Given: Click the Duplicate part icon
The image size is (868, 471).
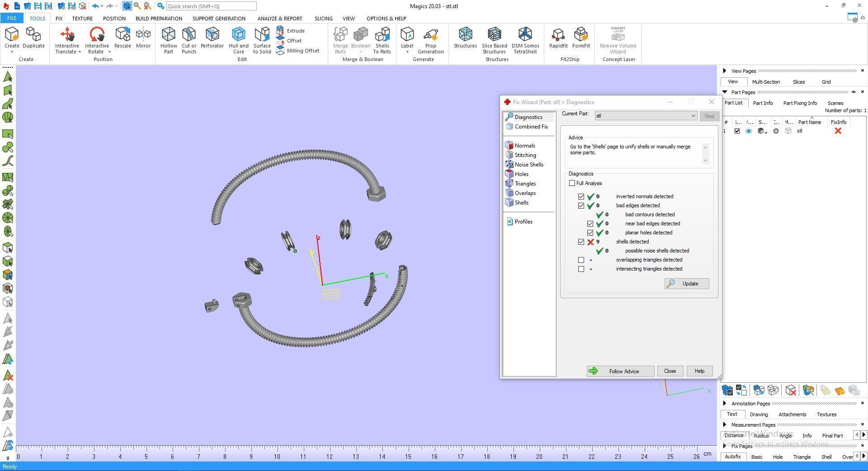Looking at the screenshot, I should pyautogui.click(x=33, y=38).
